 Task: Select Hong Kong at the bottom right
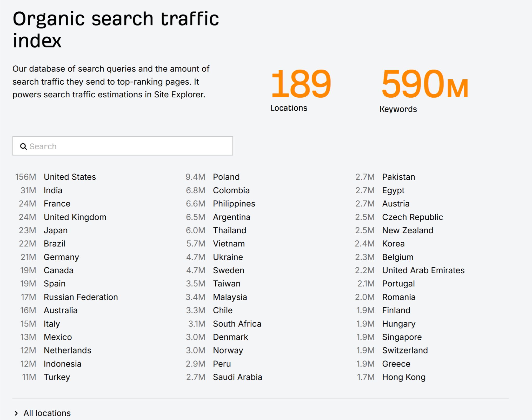pos(403,377)
